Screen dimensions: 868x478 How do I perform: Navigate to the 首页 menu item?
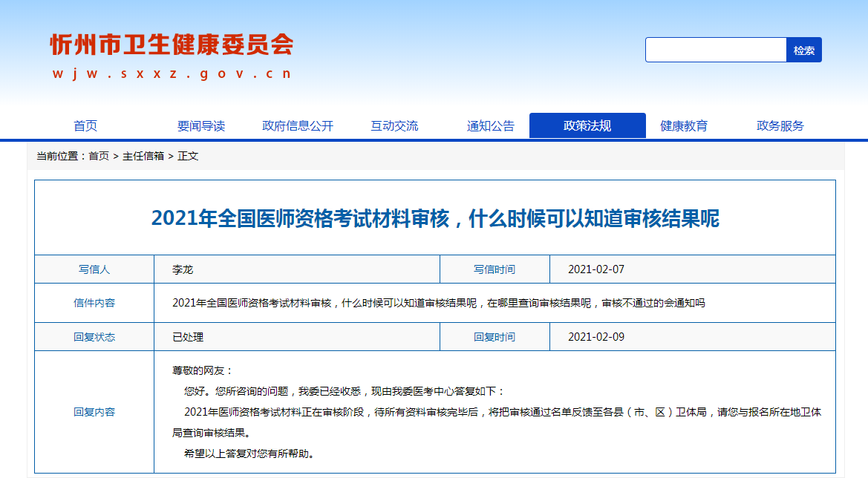(87, 125)
